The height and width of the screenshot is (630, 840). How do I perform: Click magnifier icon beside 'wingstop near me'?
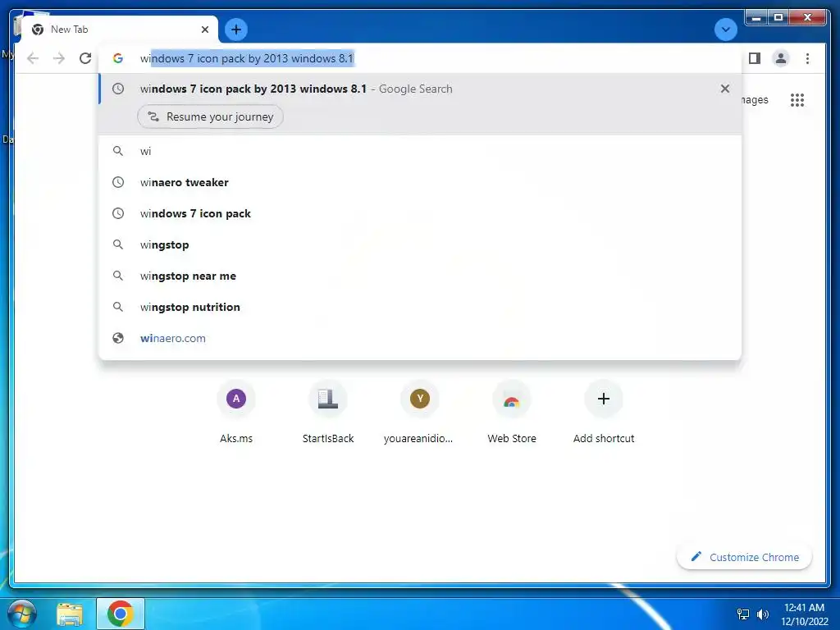[x=118, y=276]
